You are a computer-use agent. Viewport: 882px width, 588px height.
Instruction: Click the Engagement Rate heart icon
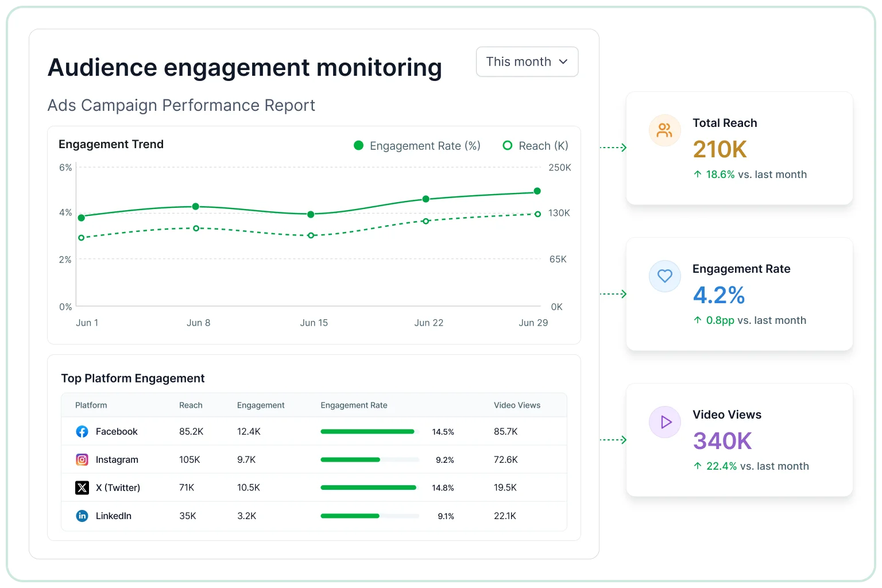point(664,276)
